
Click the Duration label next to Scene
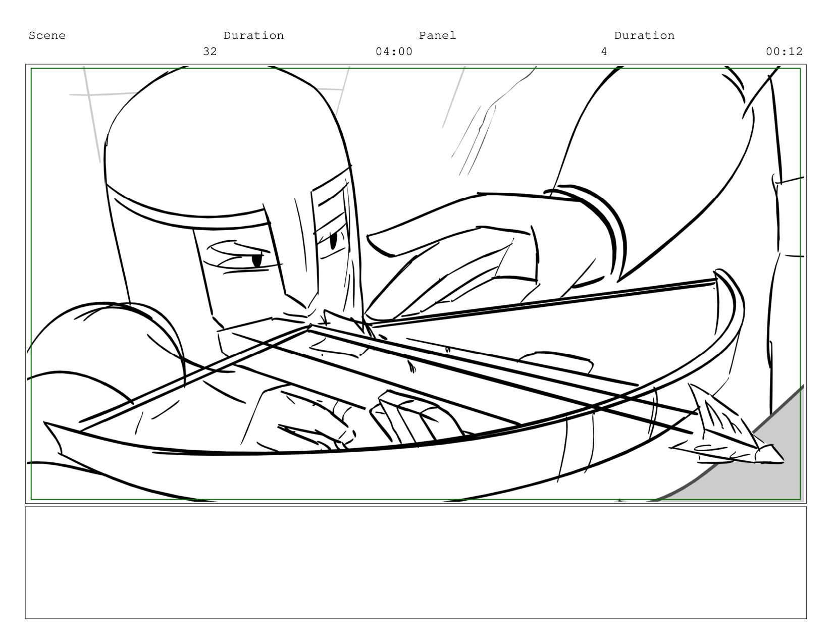point(253,36)
